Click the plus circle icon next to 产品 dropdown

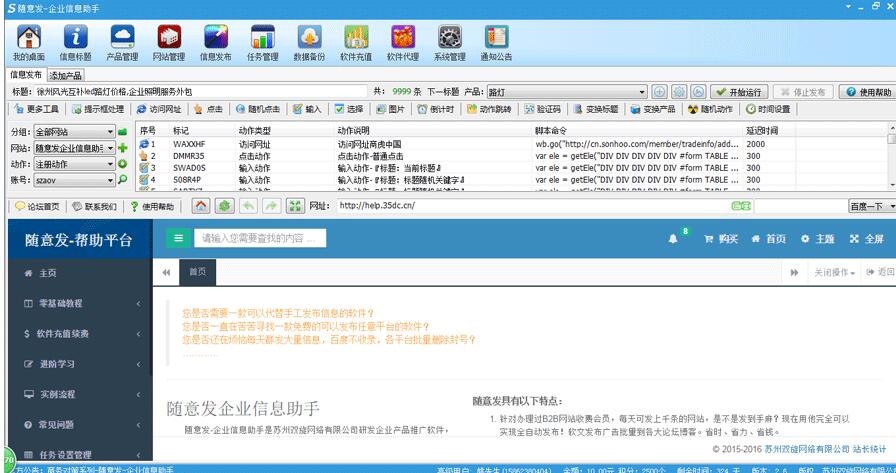[659, 92]
